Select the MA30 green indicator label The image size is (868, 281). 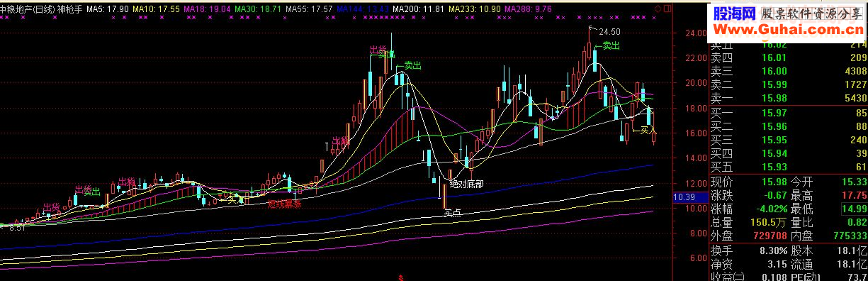point(259,8)
